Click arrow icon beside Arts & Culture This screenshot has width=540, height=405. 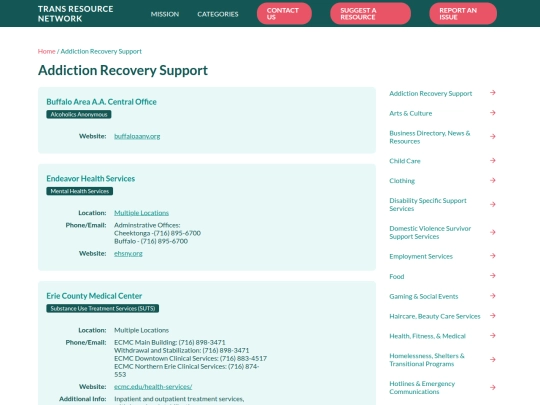click(493, 113)
